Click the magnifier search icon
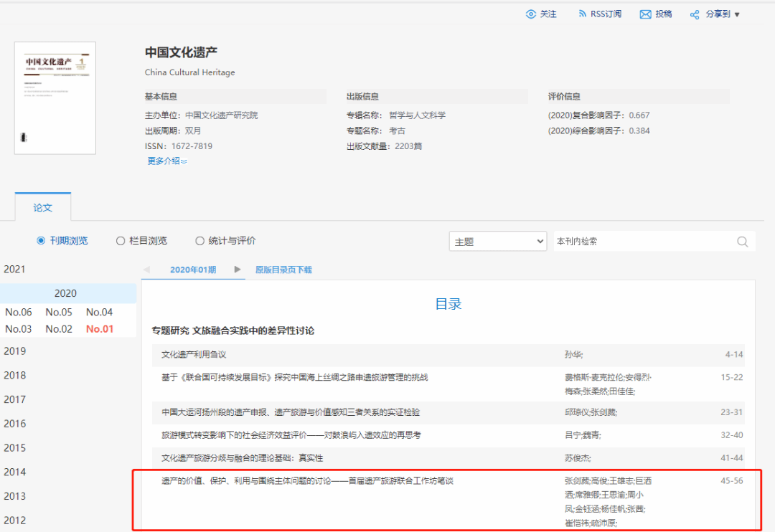 tap(742, 242)
